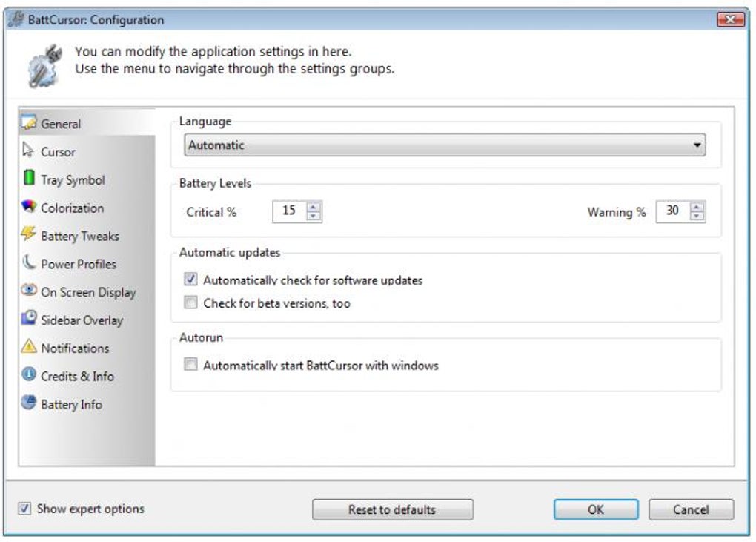Open Battery Info pie chart icon
This screenshot has width=756, height=542.
[29, 402]
